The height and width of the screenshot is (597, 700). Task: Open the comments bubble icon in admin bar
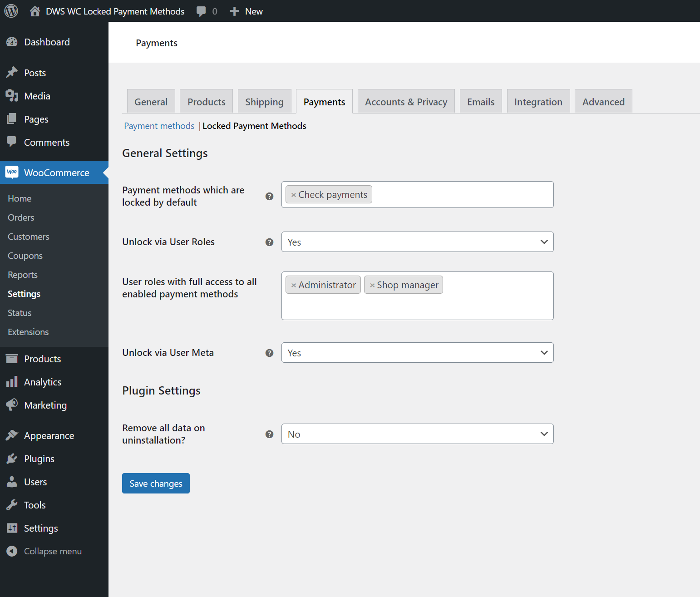(x=201, y=11)
